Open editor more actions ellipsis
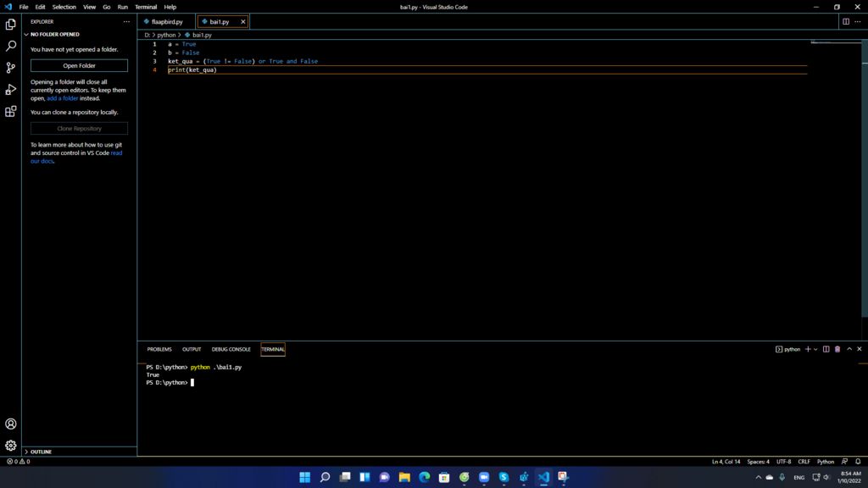Image resolution: width=868 pixels, height=488 pixels. point(858,21)
